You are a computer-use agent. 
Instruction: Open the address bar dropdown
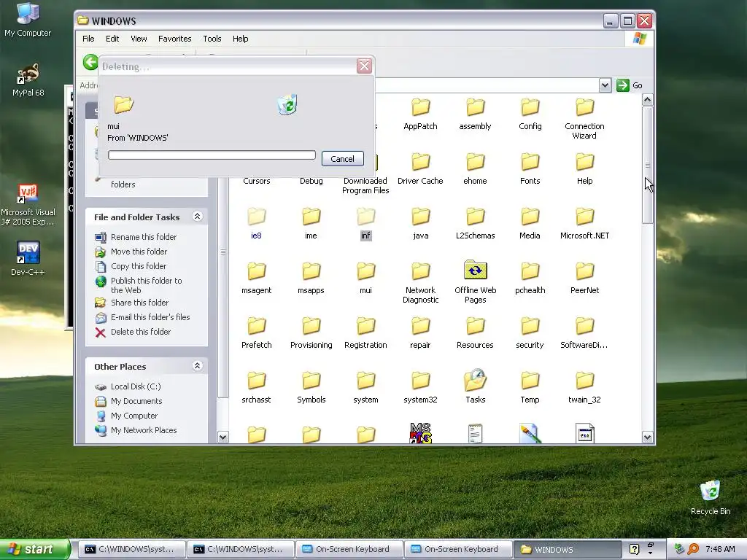coord(605,86)
